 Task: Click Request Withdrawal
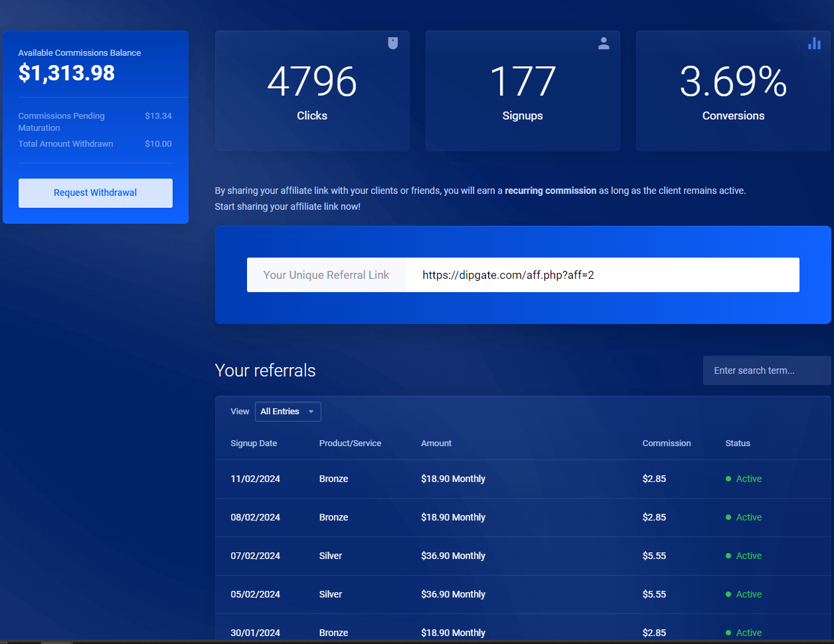point(95,193)
